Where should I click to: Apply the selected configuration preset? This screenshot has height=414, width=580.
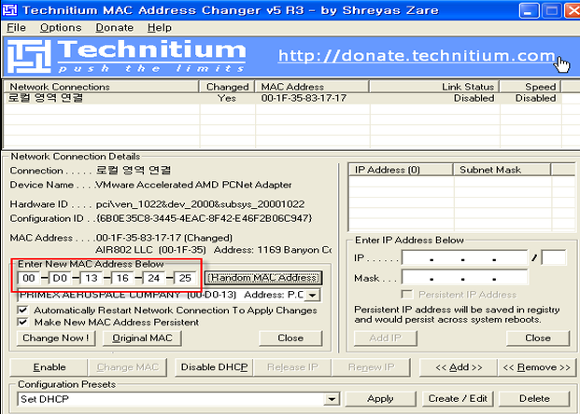(380, 399)
